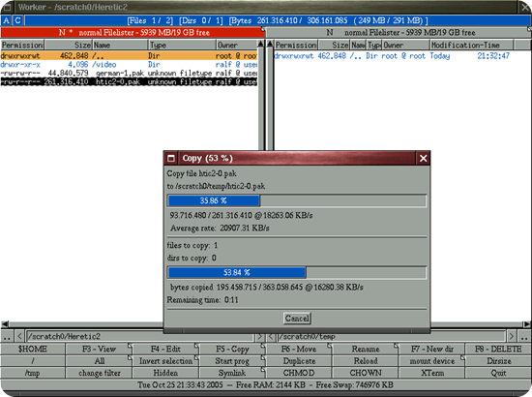The width and height of the screenshot is (532, 397).
Task: Click the left path history back arrow
Action: [19, 337]
